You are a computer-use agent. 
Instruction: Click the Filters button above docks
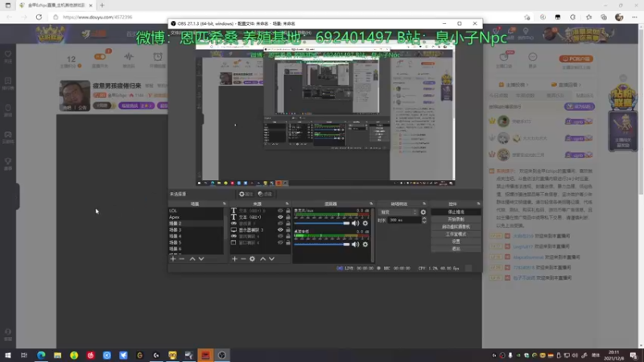265,194
